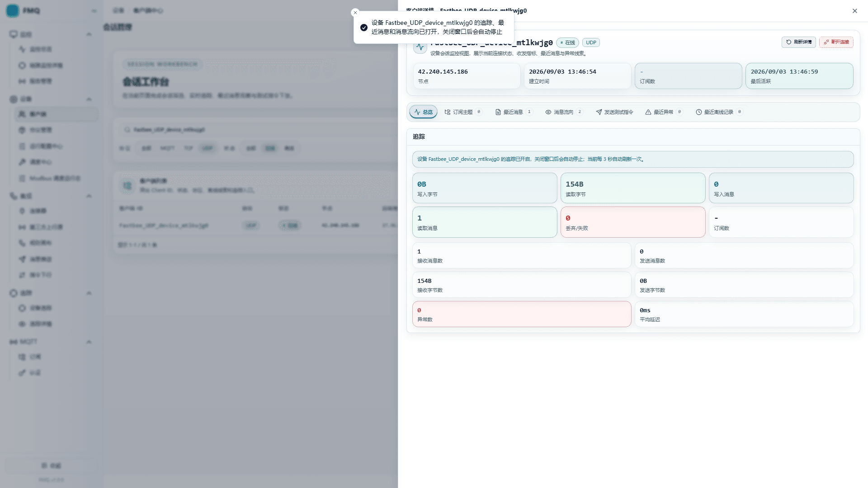Click the 丢弃/失败 card
The image size is (868, 488).
click(633, 222)
